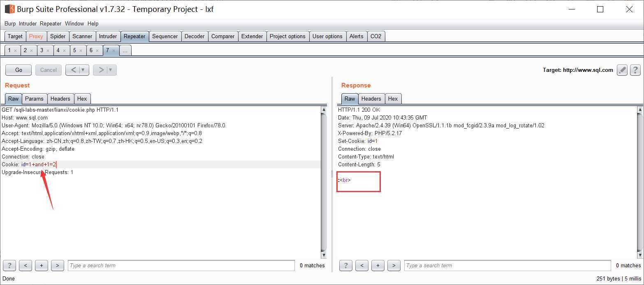Switch to the Comparer tab
644x285 pixels.
[223, 36]
